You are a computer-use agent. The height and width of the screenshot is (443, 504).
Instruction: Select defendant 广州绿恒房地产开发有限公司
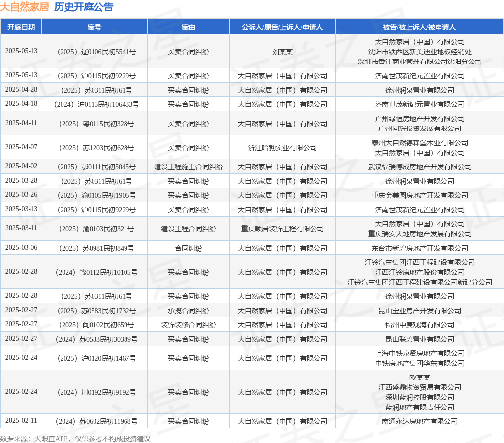click(419, 119)
